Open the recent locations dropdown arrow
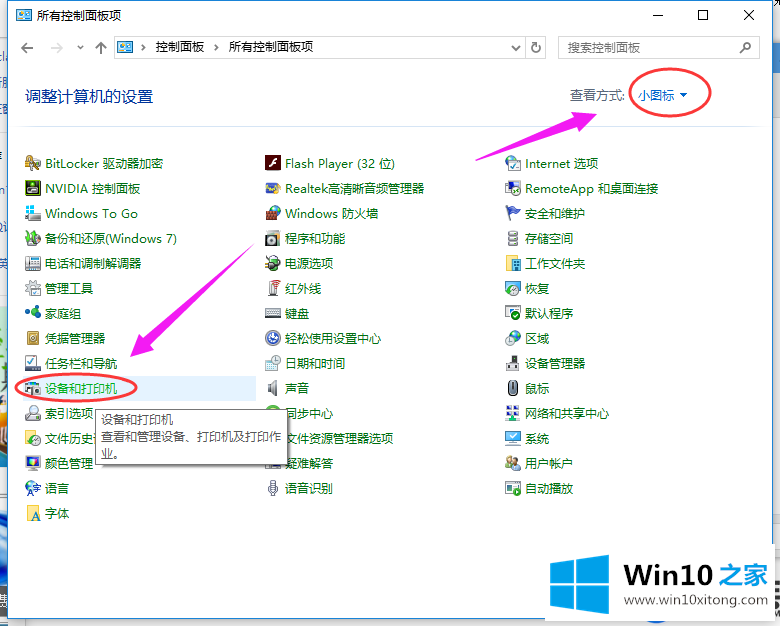The image size is (780, 626). 80,48
